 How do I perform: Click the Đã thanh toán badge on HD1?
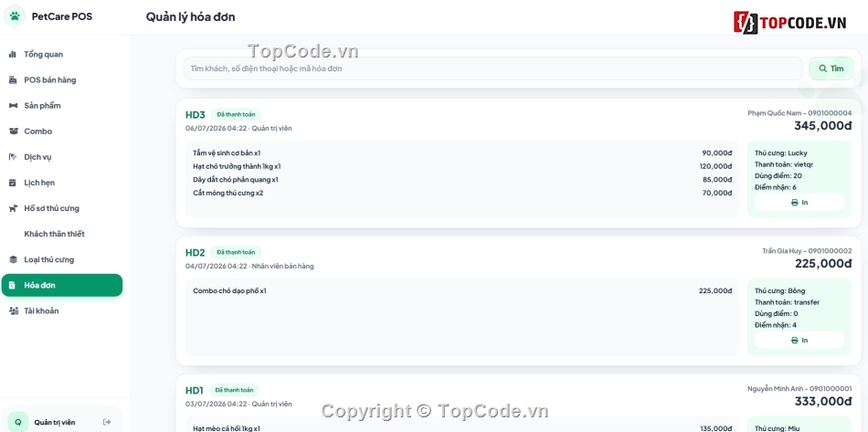(234, 390)
